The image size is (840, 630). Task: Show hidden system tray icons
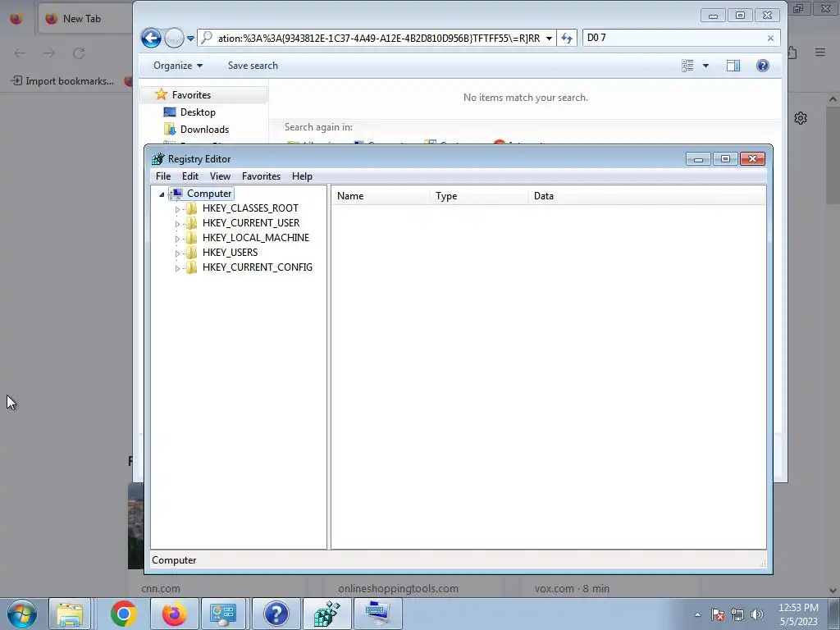pyautogui.click(x=697, y=614)
